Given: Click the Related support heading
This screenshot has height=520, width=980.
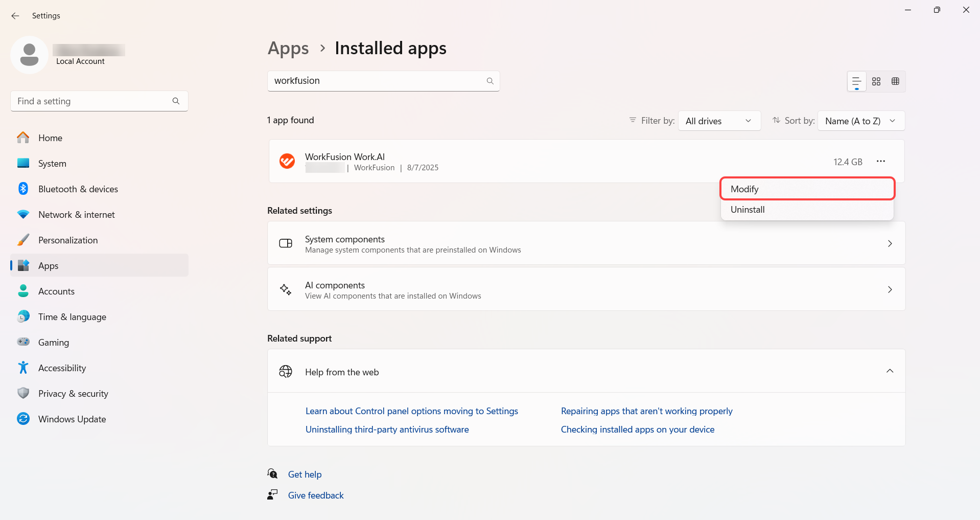Looking at the screenshot, I should coord(299,338).
